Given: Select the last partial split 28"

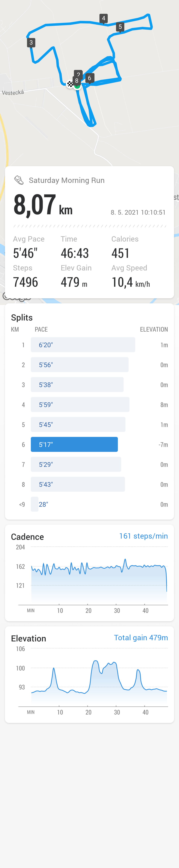Looking at the screenshot, I should click(x=35, y=504).
